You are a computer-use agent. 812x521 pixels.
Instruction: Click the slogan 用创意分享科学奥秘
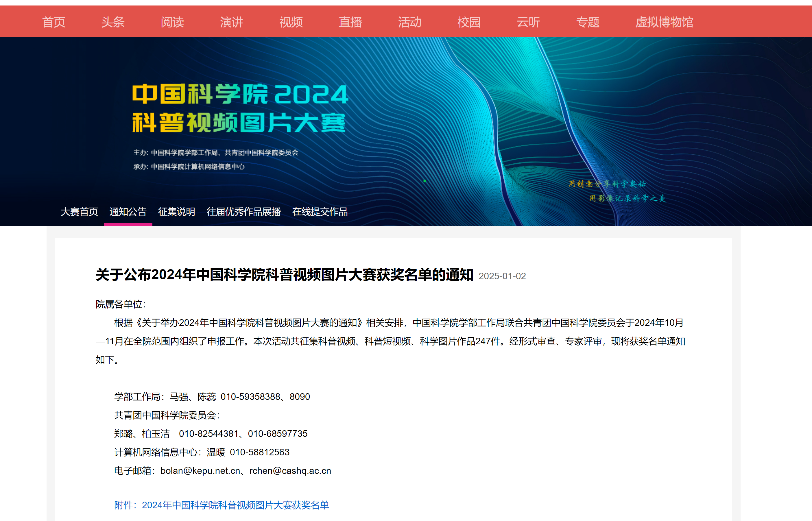607,184
